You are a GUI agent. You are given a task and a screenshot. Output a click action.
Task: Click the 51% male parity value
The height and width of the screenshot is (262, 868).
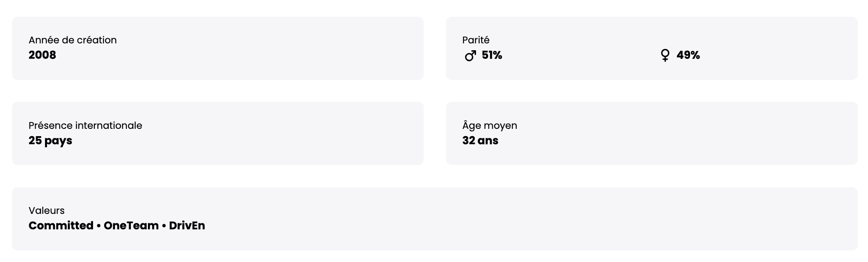point(492,55)
